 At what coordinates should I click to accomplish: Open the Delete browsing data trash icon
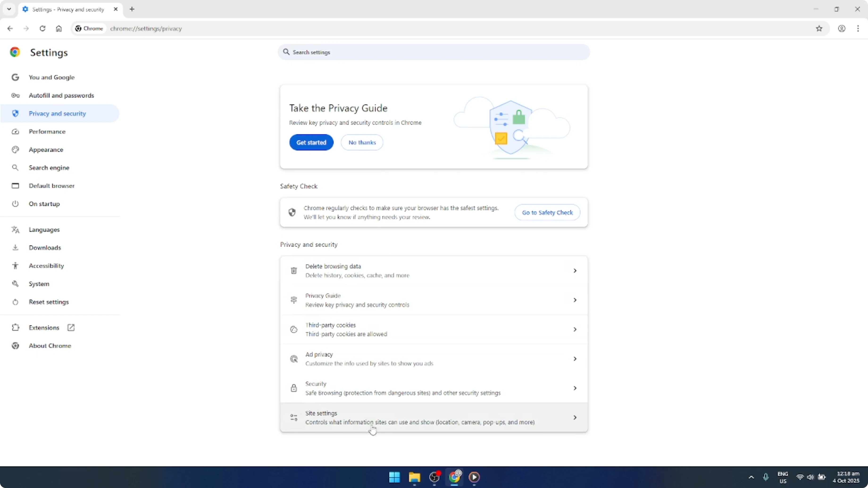tap(293, 270)
